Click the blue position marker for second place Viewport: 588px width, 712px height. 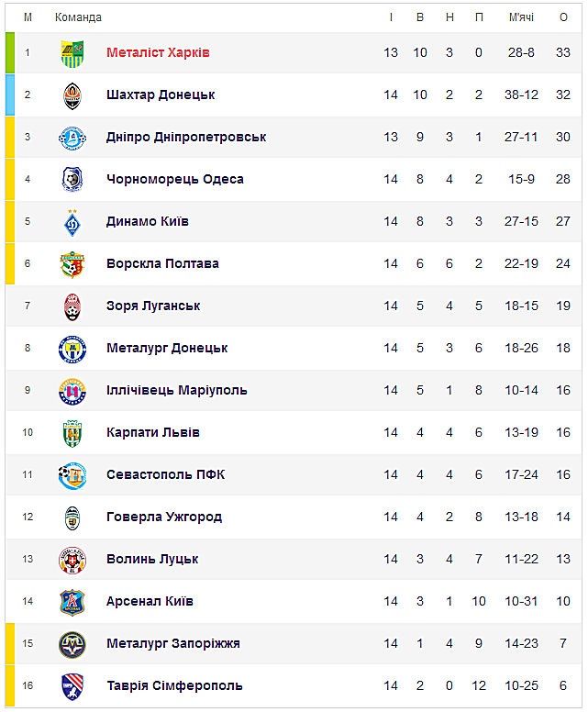click(x=10, y=95)
